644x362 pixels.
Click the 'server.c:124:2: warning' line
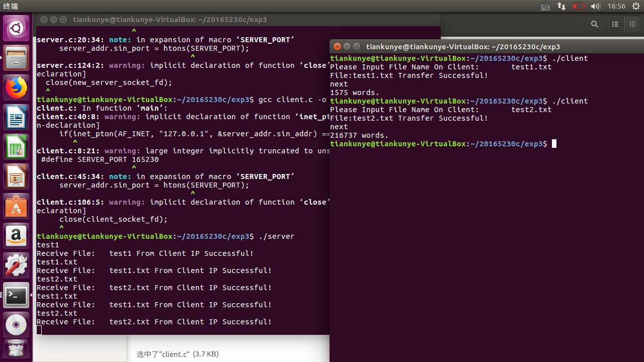pyautogui.click(x=183, y=65)
